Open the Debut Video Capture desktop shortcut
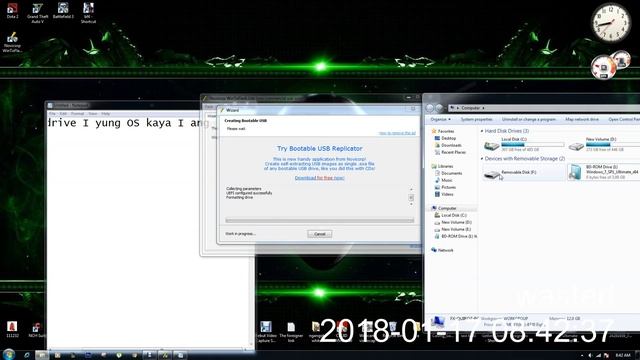 tap(266, 332)
